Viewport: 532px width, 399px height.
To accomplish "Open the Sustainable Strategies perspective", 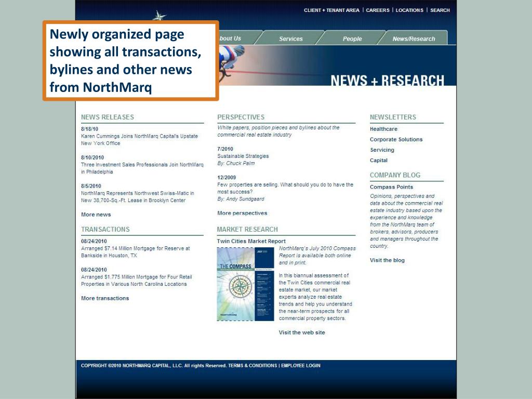I will click(243, 156).
